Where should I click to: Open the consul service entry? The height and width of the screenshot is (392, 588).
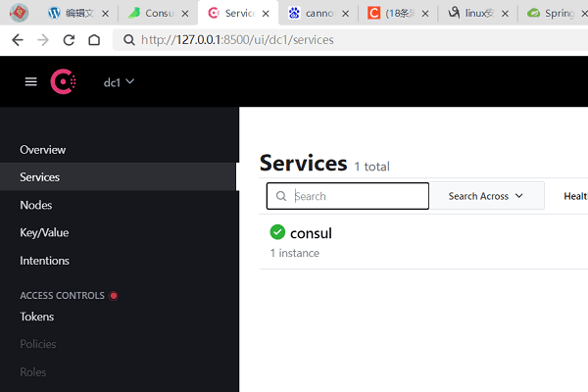(311, 233)
